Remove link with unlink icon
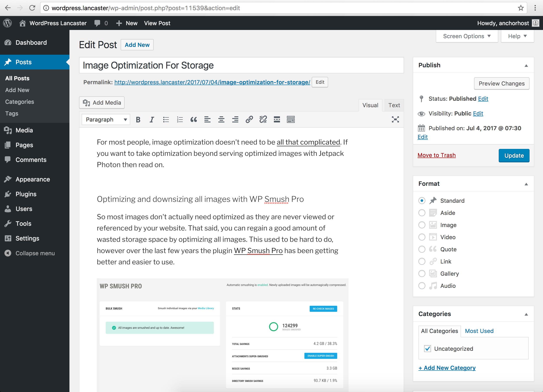Image resolution: width=543 pixels, height=392 pixels. coord(263,120)
